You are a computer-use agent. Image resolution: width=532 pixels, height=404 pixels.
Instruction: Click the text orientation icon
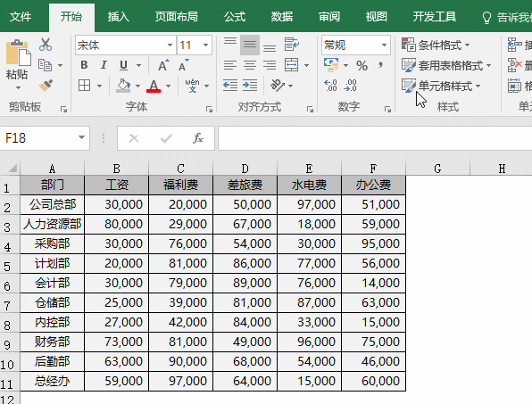point(278,86)
